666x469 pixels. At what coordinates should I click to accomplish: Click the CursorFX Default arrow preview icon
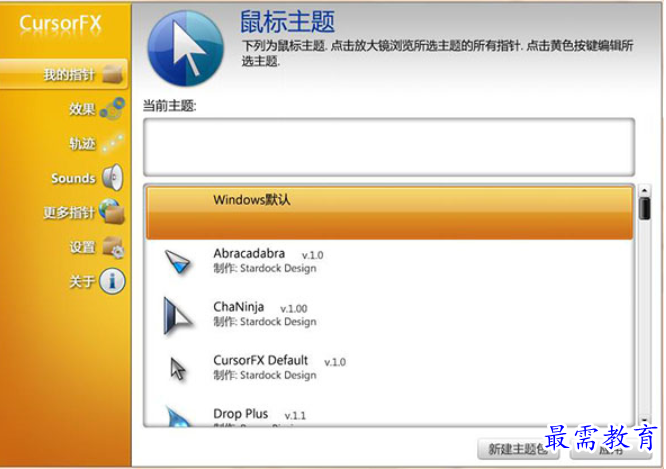[178, 369]
